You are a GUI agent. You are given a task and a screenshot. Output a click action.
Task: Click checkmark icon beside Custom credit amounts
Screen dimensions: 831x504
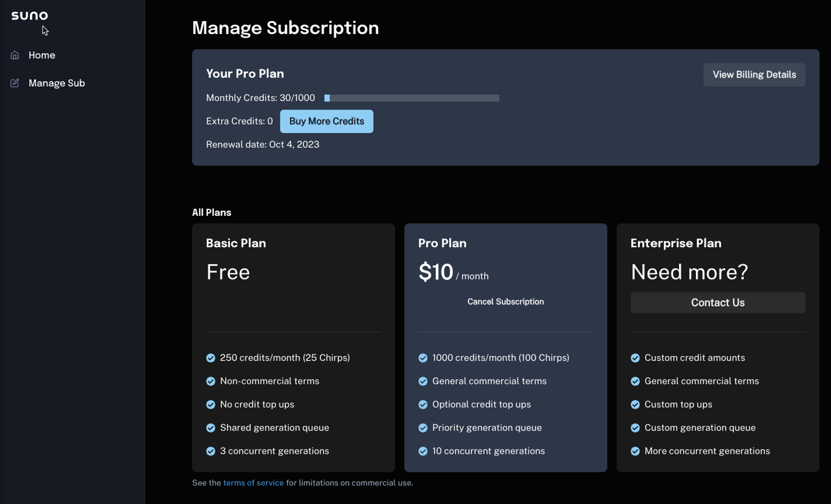(635, 358)
